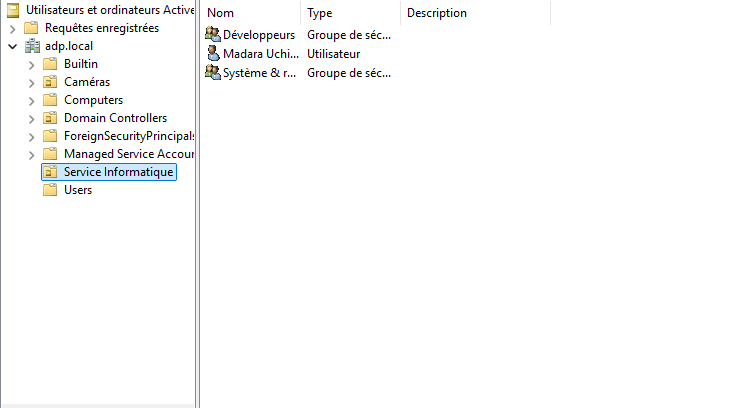Select the Développeurs group name
Screen dimensions: 751x408
pos(259,35)
